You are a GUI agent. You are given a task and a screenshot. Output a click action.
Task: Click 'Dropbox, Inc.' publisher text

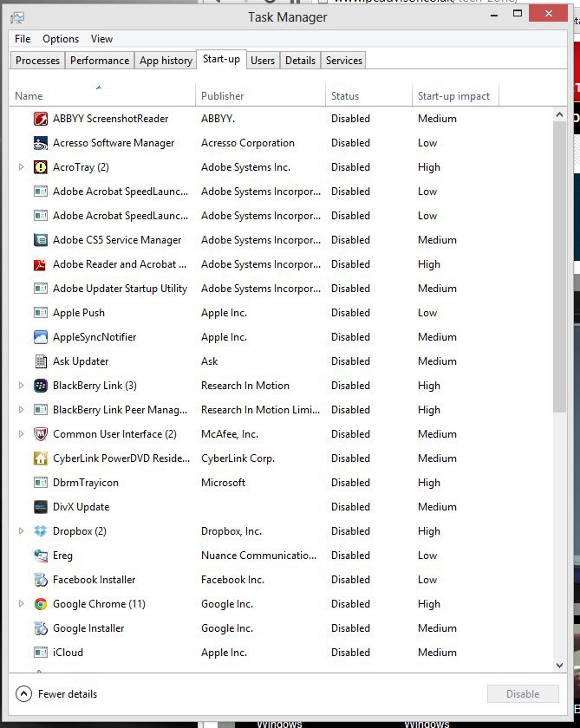(231, 531)
